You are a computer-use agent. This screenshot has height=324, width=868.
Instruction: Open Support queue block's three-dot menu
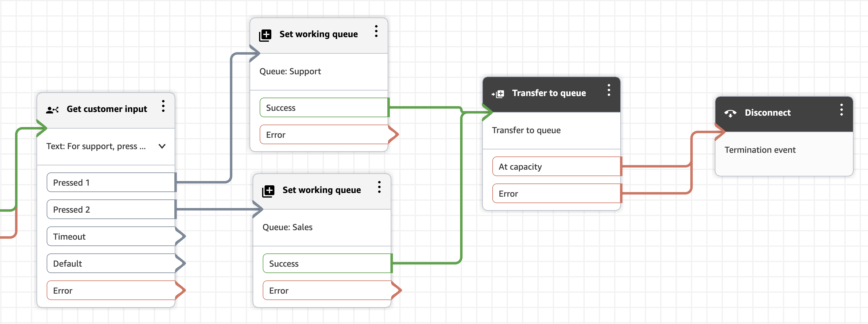376,31
